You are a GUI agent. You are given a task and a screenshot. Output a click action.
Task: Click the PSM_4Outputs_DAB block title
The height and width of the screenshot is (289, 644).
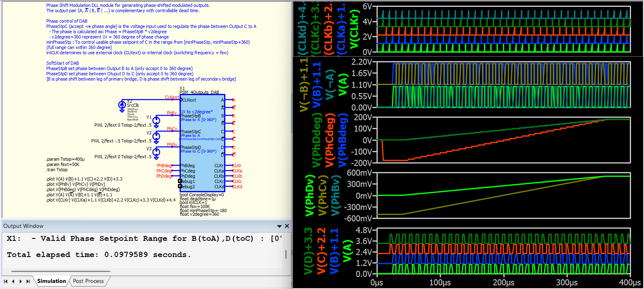coord(199,92)
